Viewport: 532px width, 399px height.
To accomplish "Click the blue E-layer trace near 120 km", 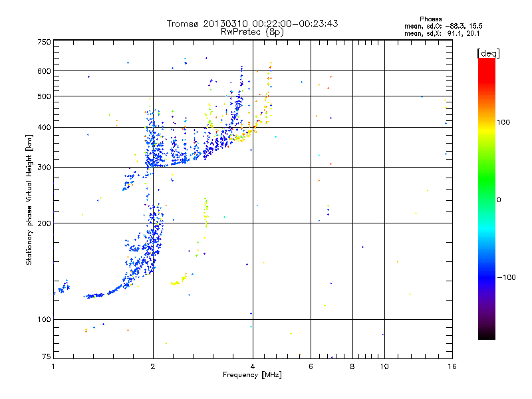I will pos(95,295).
